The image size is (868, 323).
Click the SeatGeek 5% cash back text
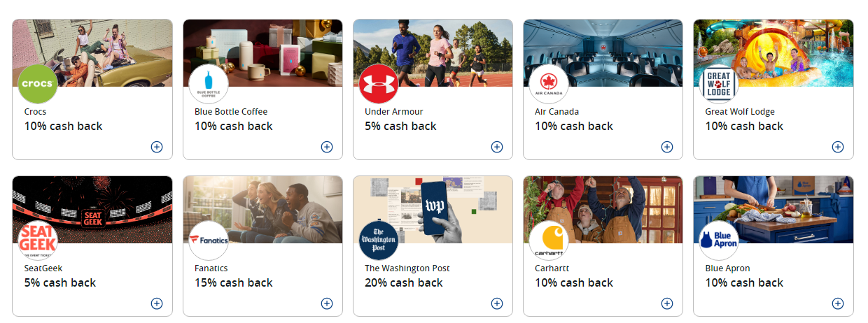pyautogui.click(x=60, y=283)
